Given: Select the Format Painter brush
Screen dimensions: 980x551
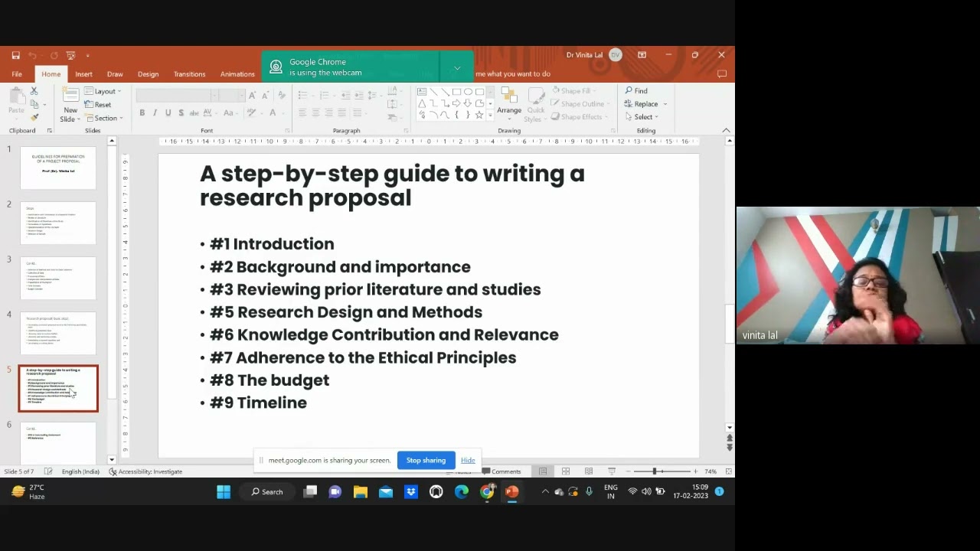Looking at the screenshot, I should (34, 117).
